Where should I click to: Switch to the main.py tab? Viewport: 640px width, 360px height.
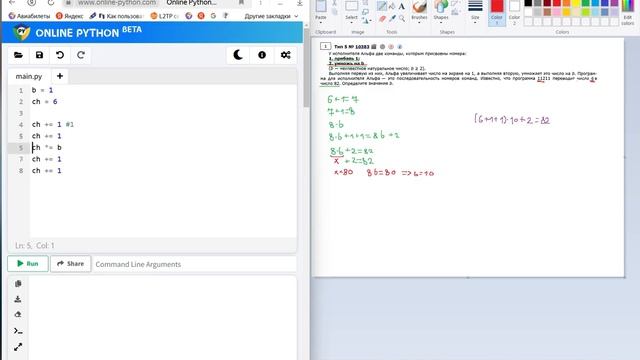pos(29,76)
